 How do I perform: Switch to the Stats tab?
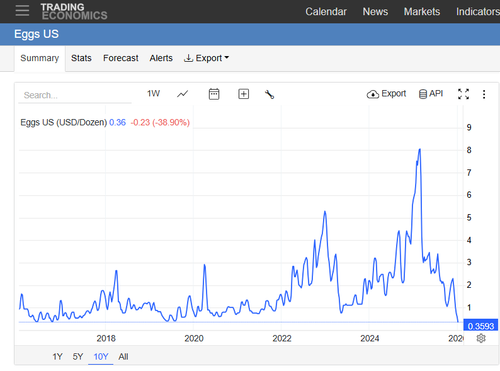coord(81,58)
